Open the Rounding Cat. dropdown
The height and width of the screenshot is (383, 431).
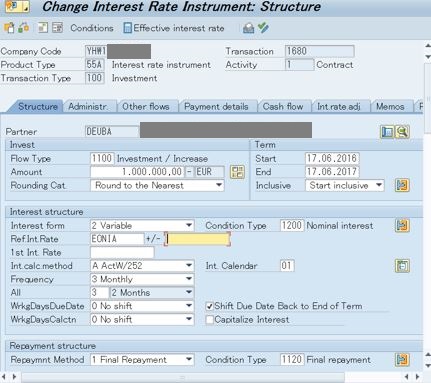(x=157, y=185)
